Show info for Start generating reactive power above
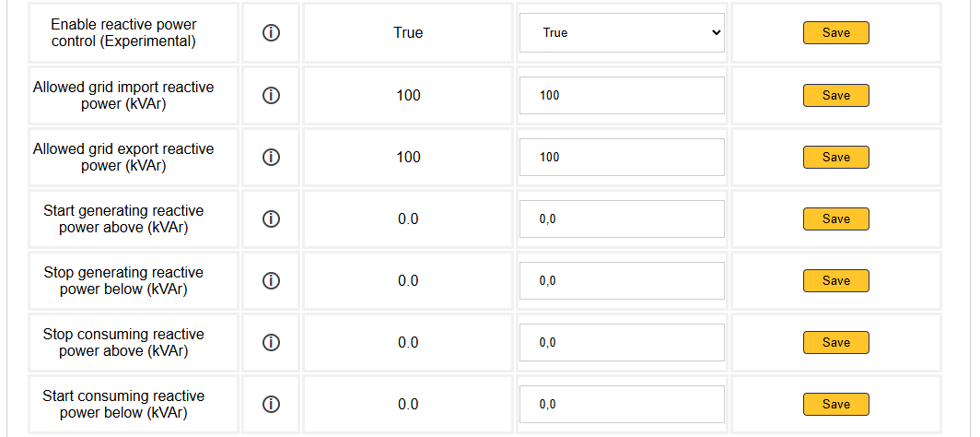This screenshot has height=437, width=980. pos(271,218)
